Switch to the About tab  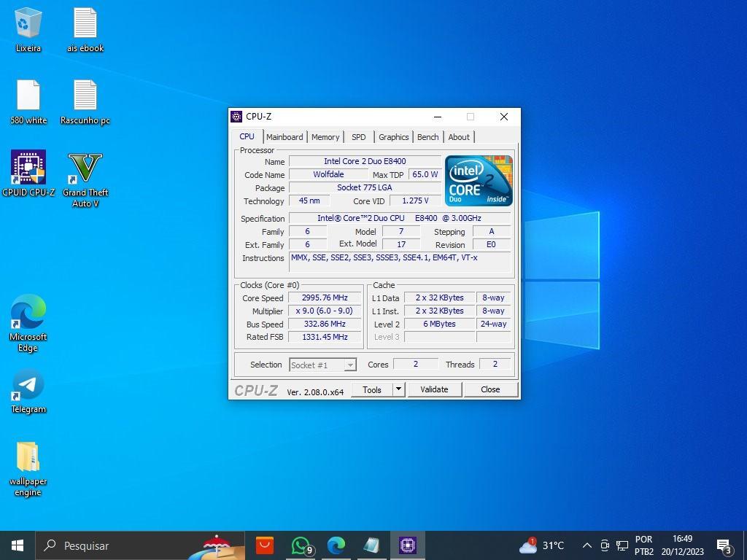459,137
